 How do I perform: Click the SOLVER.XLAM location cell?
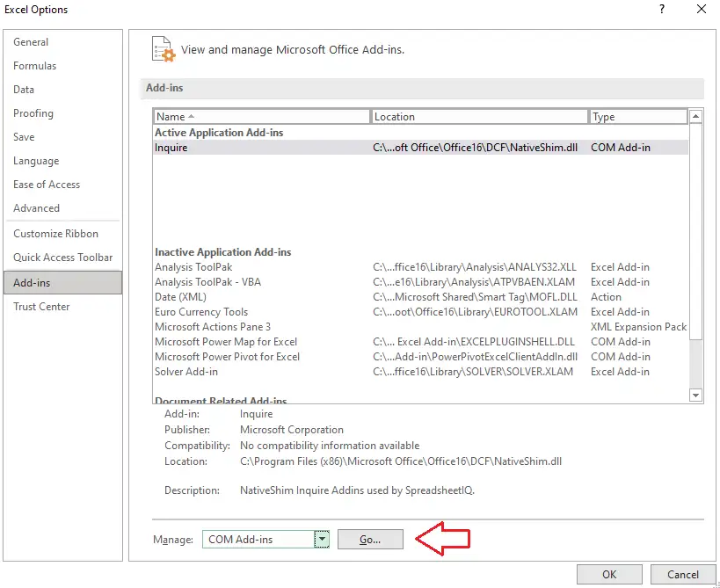pyautogui.click(x=473, y=372)
